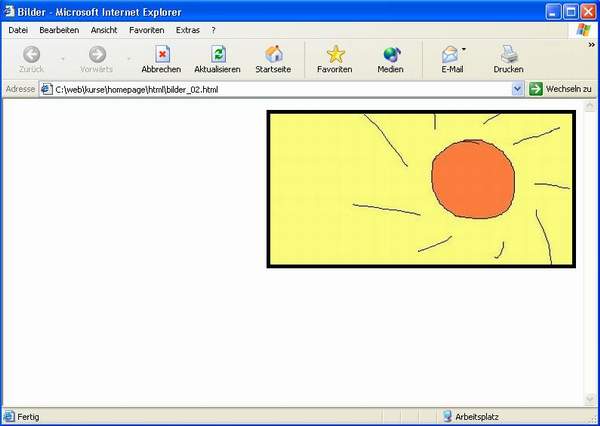Open the Zurück history dropdown arrow
Screen dimensions: 600x426
(x=63, y=59)
